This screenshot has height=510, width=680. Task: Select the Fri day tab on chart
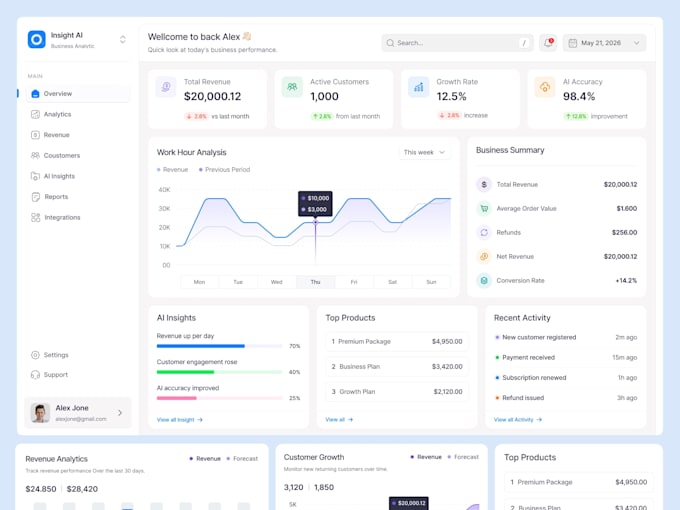click(354, 282)
